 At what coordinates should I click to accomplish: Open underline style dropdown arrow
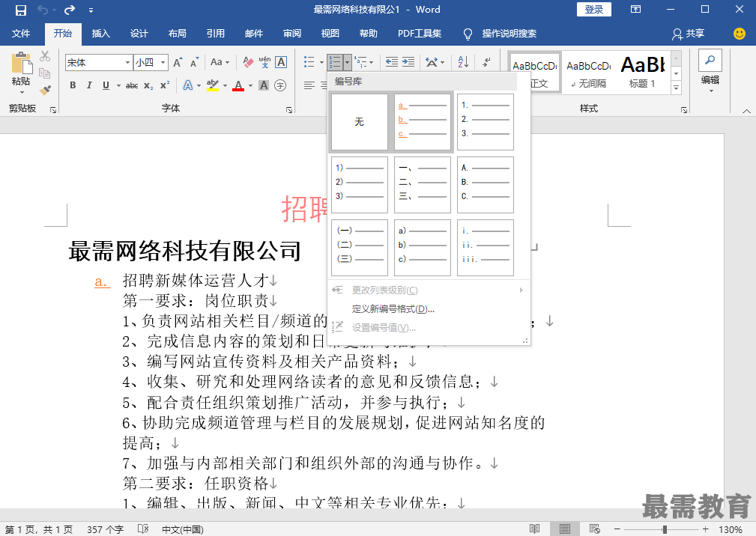point(118,86)
